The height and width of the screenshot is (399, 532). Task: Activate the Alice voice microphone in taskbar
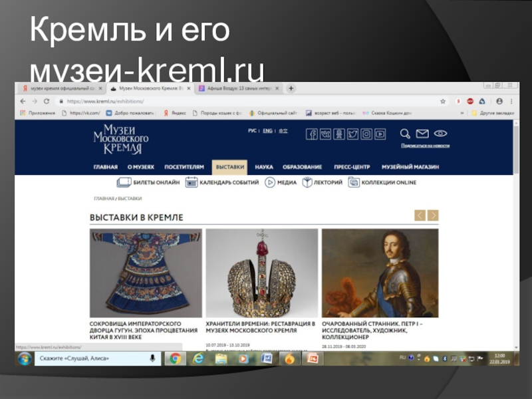coord(152,358)
